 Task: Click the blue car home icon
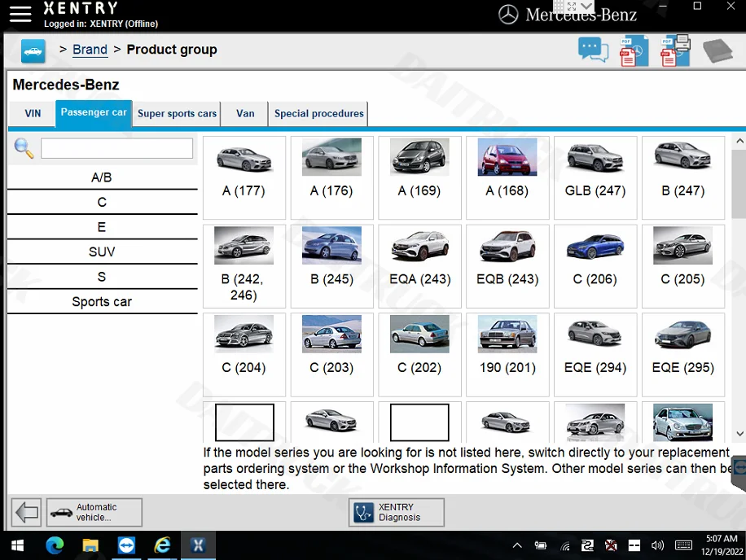33,50
